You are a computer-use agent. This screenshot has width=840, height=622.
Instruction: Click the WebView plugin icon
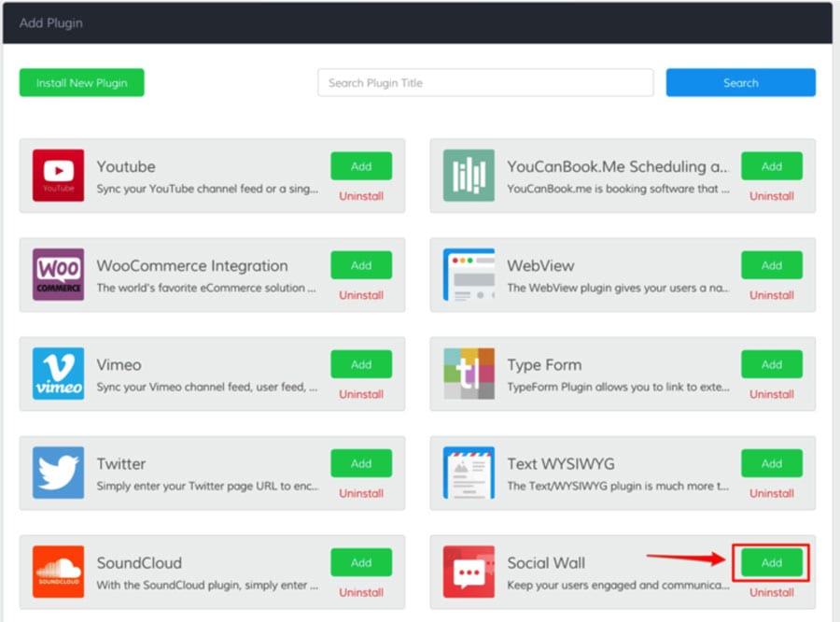tap(469, 275)
